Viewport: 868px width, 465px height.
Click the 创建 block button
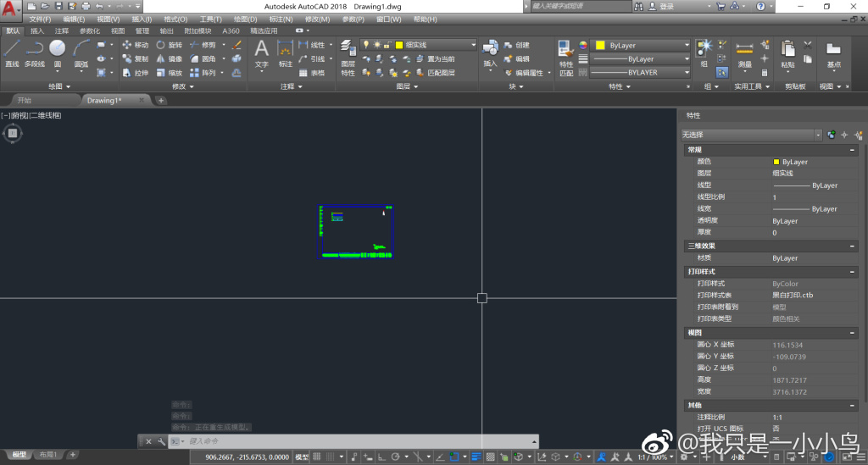(x=517, y=45)
